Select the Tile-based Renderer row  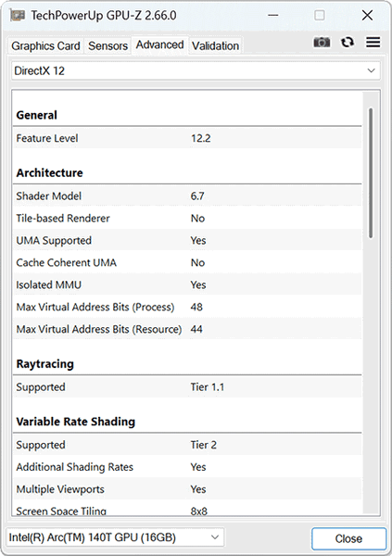pos(187,218)
